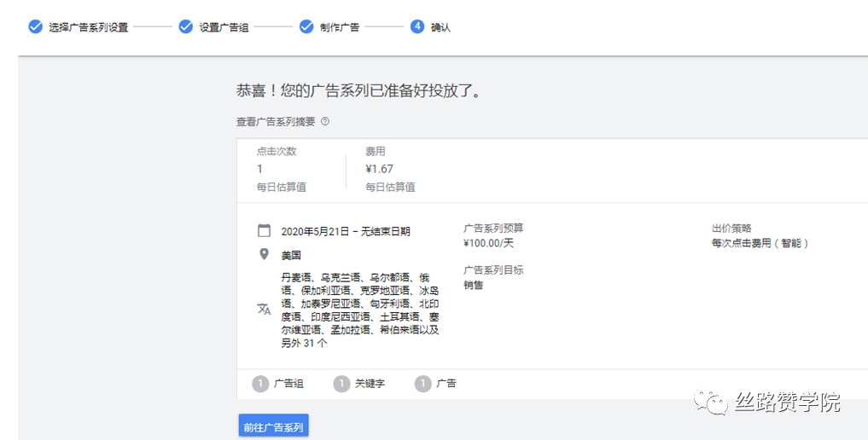Click the 出价策略 label
Screen dimensions: 868x440
(731, 228)
